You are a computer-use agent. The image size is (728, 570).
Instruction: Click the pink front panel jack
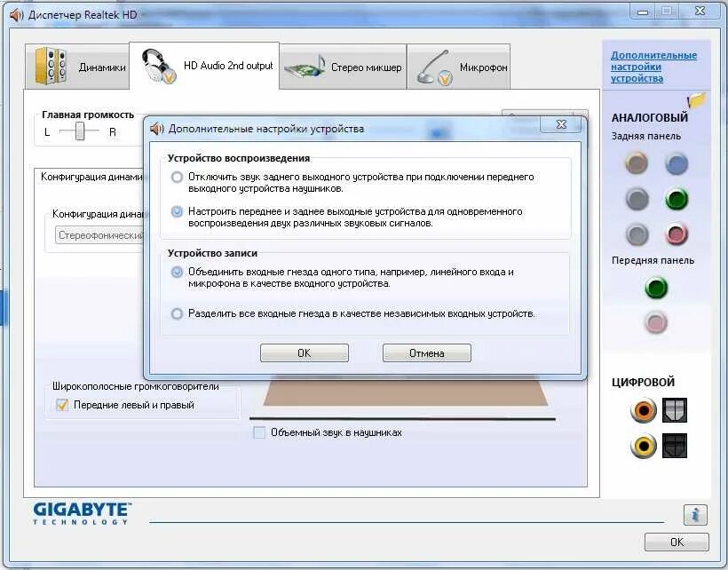coord(656,322)
